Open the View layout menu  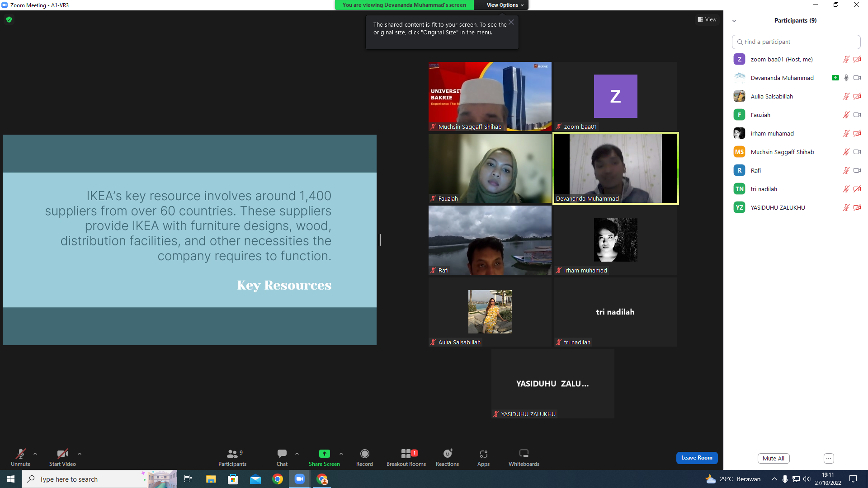coord(707,19)
